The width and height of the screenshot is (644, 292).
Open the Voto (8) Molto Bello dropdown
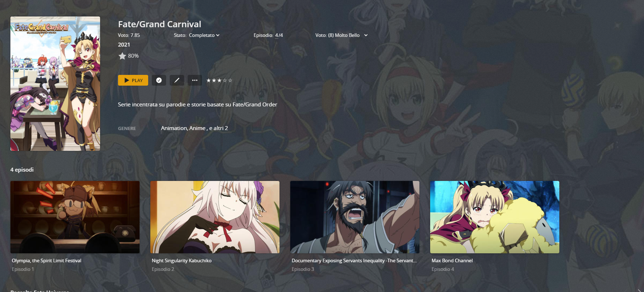pos(342,35)
